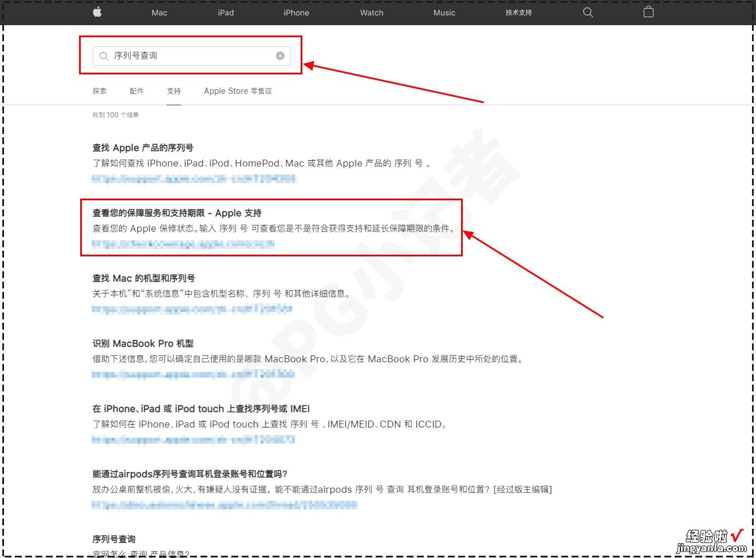Open the last result titled 序列号查询
756x558 pixels.
(x=114, y=539)
